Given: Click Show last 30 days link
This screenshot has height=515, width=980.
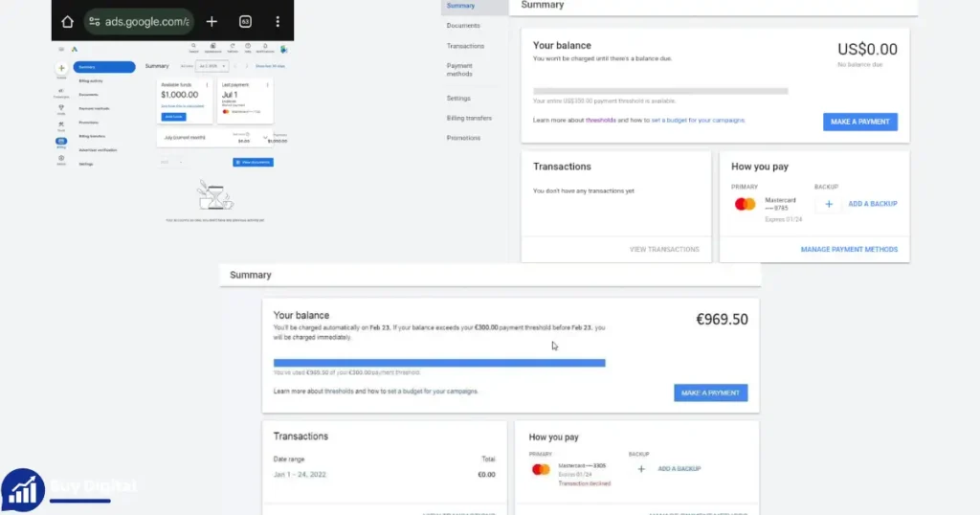Looking at the screenshot, I should (270, 66).
